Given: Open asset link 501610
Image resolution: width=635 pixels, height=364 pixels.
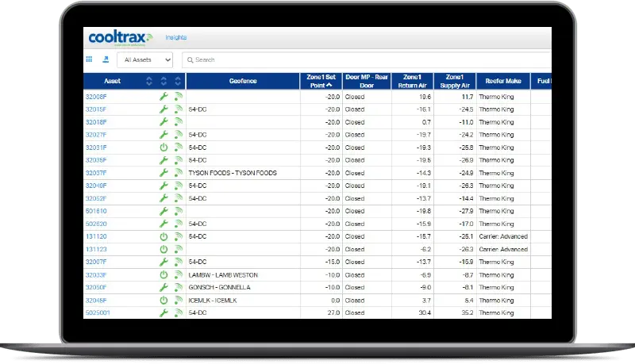Looking at the screenshot, I should [96, 211].
